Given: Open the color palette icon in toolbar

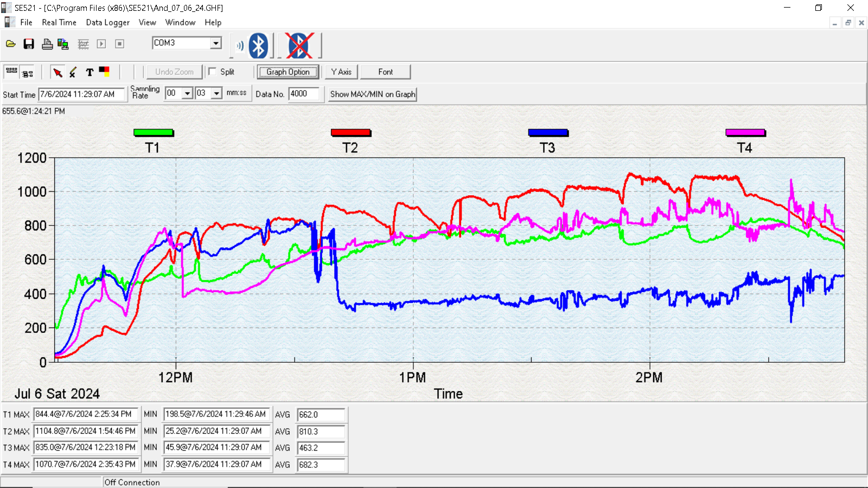Looking at the screenshot, I should tap(104, 72).
